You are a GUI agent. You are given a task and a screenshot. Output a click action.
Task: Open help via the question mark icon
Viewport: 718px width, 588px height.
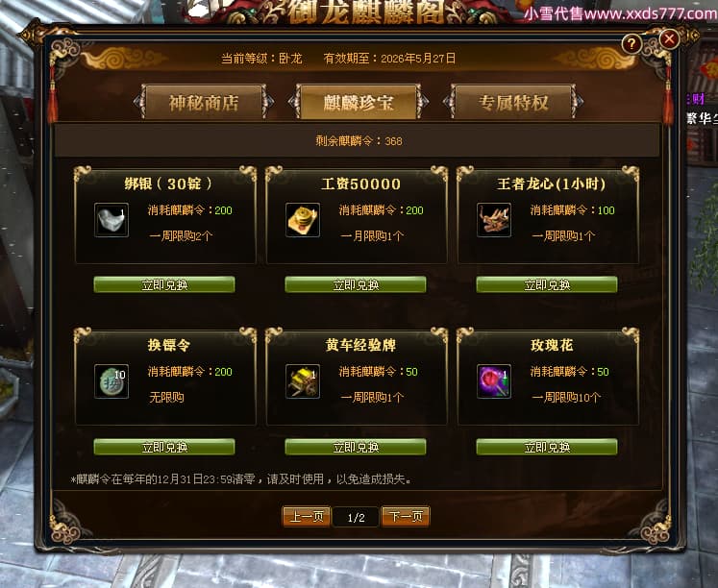[x=631, y=44]
